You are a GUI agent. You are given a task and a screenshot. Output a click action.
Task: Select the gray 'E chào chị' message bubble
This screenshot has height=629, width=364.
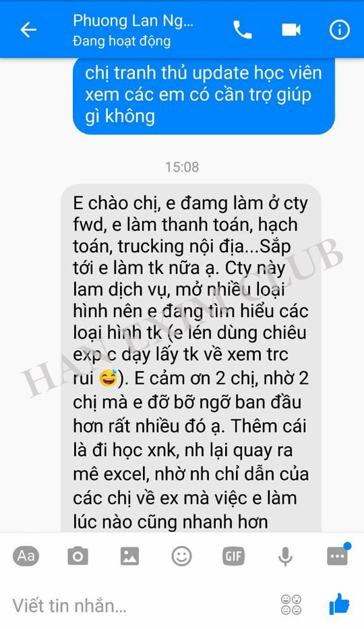[191, 358]
